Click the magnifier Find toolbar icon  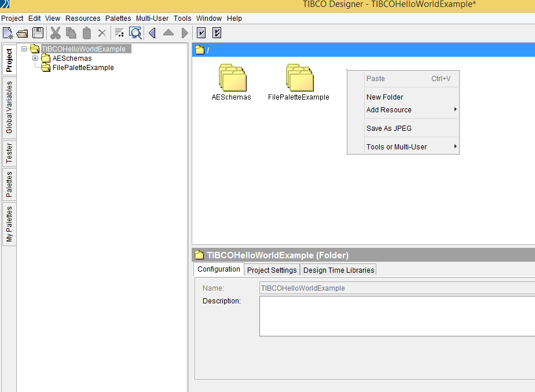135,33
